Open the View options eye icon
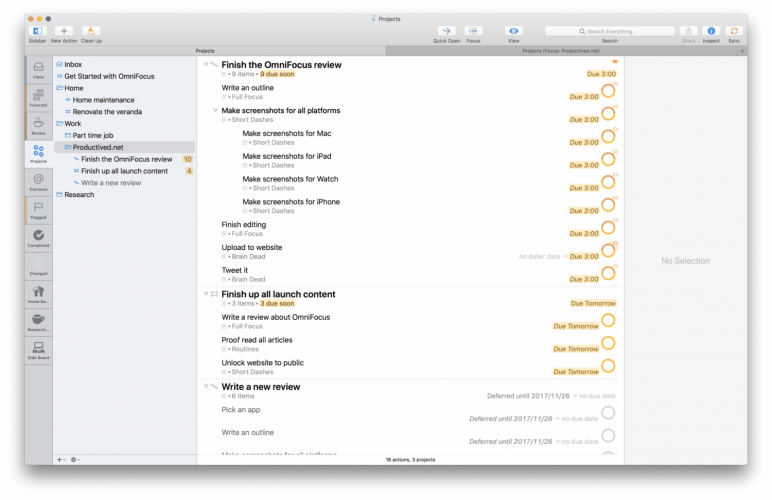This screenshot has width=772, height=500. click(513, 32)
